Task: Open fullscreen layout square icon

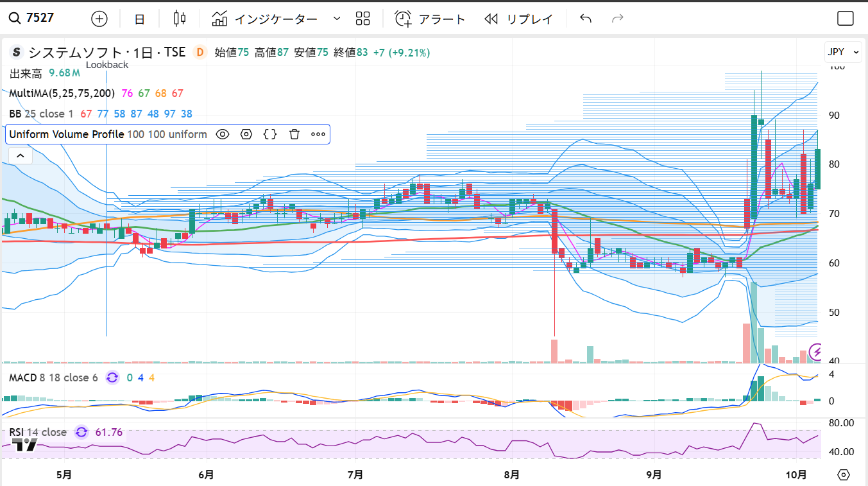Action: tap(846, 19)
